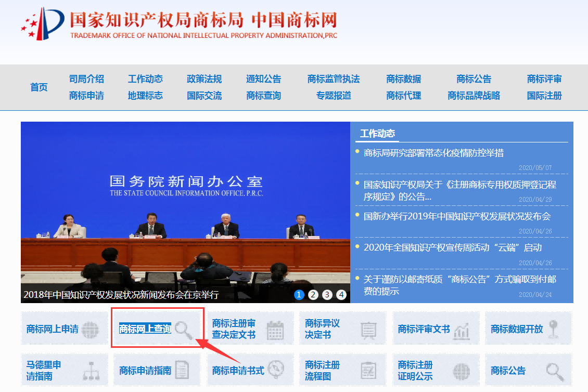Screen dimensions: 588x392
Task: Open the 首页 navigation item
Action: pyautogui.click(x=39, y=87)
